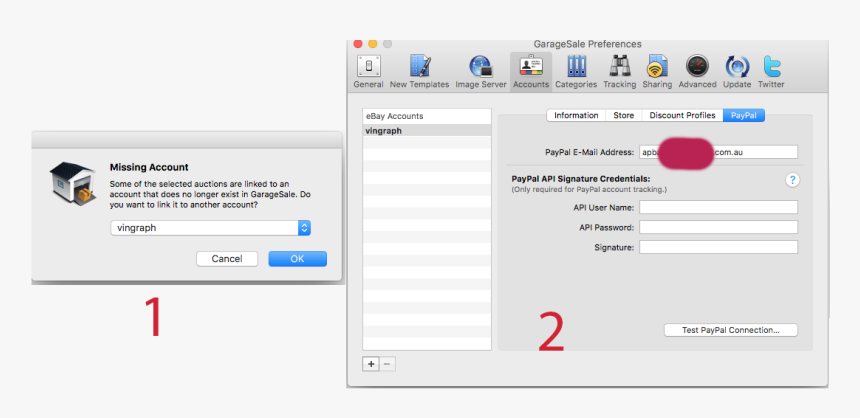The height and width of the screenshot is (418, 860).
Task: Open the vingraph account dropdown
Action: pyautogui.click(x=211, y=228)
